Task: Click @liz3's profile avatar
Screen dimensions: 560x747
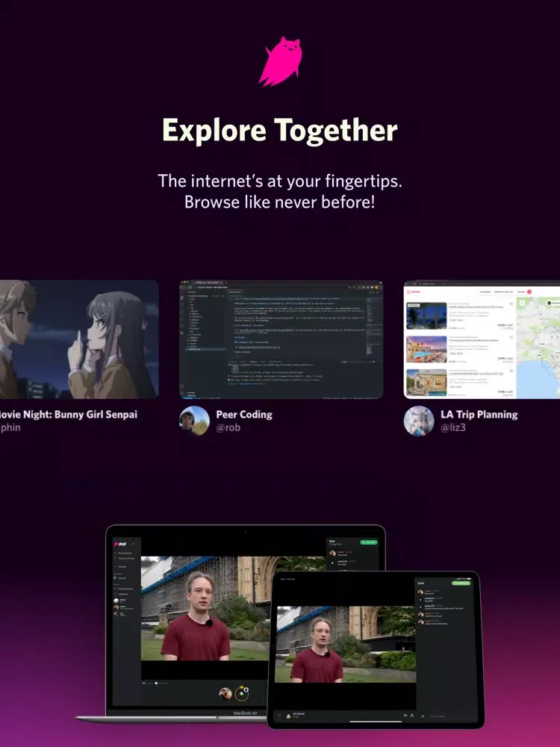Action: pos(419,421)
